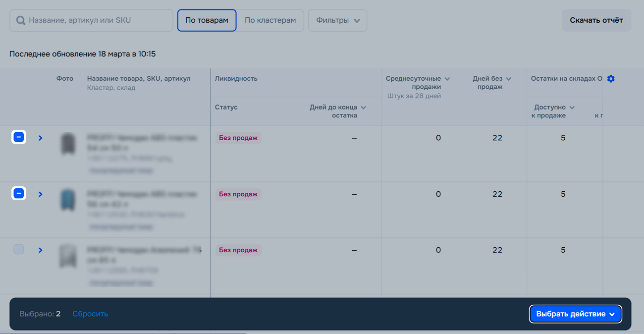Sort by Дней без продаж arrow
This screenshot has height=334, width=644.
coord(509,79)
